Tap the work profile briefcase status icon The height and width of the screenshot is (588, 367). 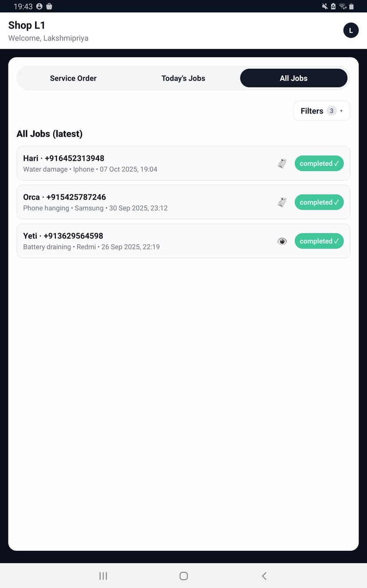[49, 6]
